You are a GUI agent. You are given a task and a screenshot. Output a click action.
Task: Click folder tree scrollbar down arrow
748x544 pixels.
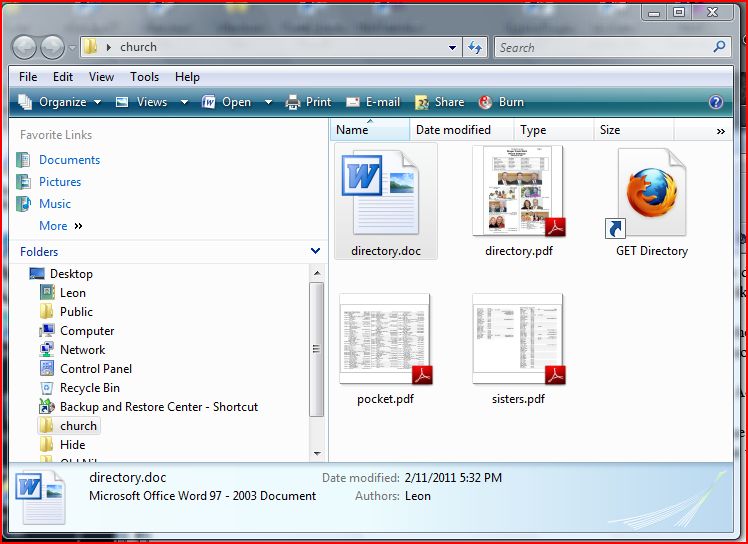pyautogui.click(x=317, y=454)
